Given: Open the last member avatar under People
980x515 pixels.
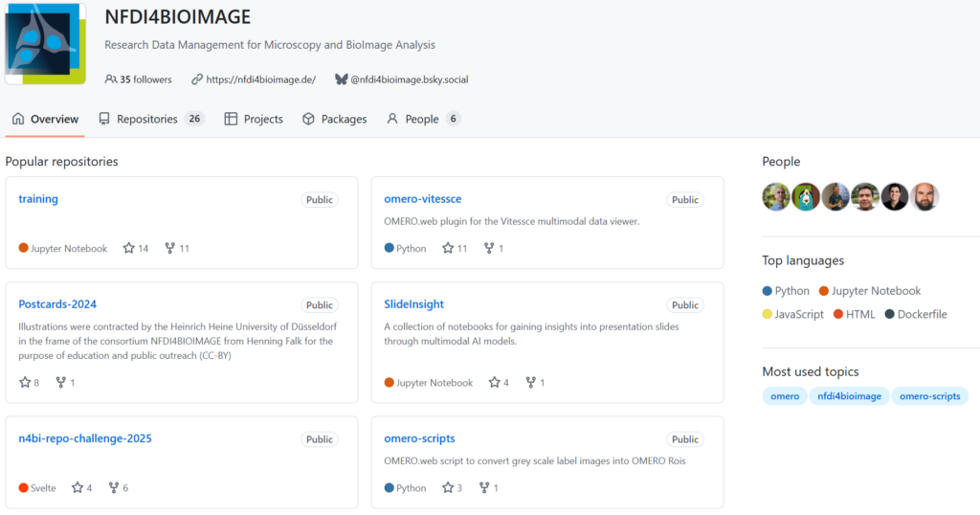Looking at the screenshot, I should pos(924,197).
